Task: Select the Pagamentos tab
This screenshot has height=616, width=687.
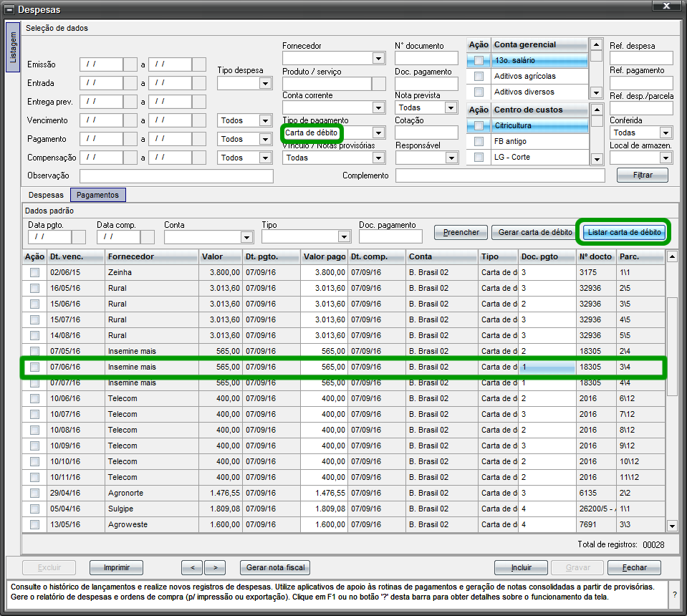Action: click(x=97, y=195)
